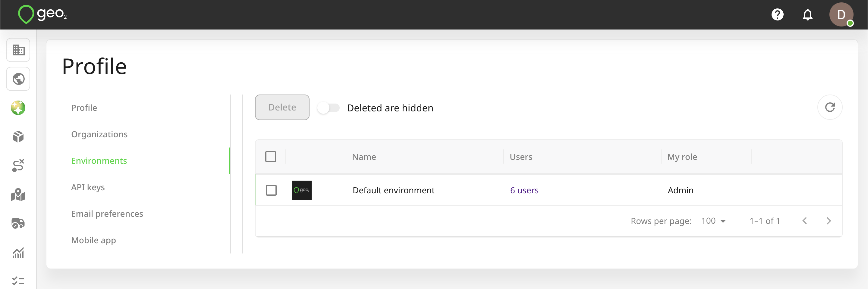Click the My role column header

pos(682,157)
